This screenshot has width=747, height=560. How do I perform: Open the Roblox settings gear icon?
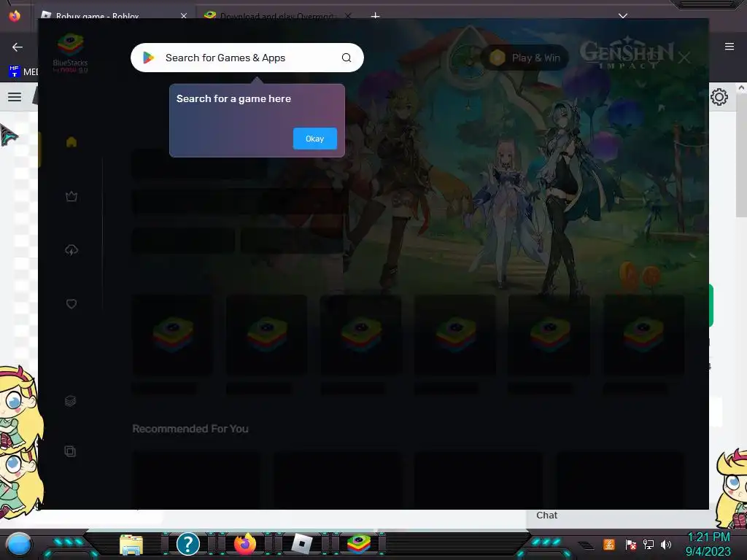point(719,97)
